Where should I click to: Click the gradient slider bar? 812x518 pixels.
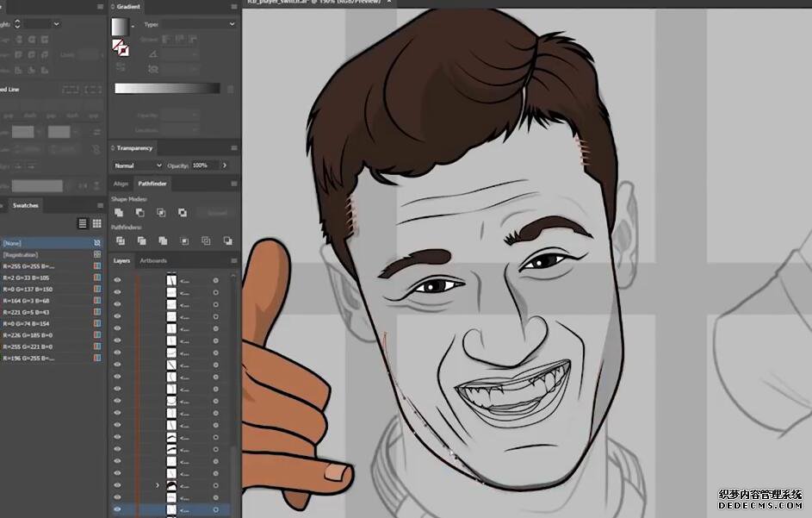167,89
